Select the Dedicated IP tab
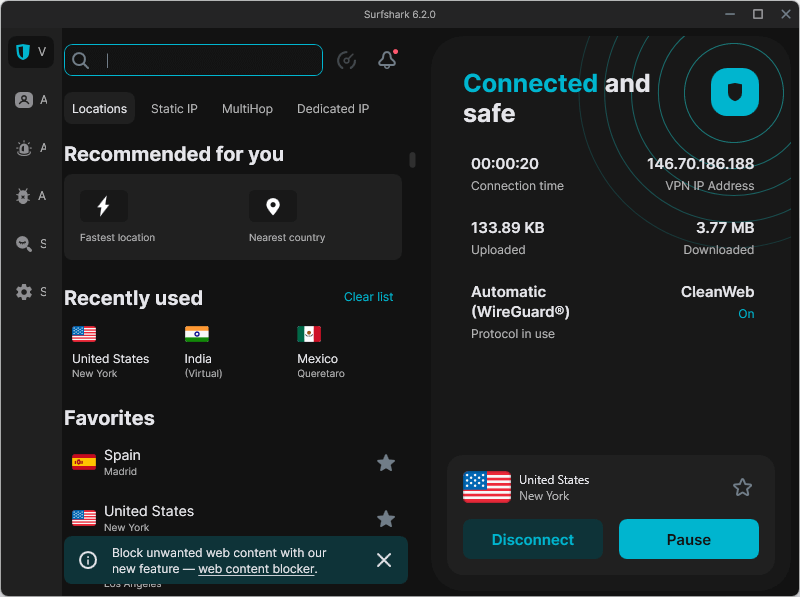This screenshot has height=597, width=800. 333,108
